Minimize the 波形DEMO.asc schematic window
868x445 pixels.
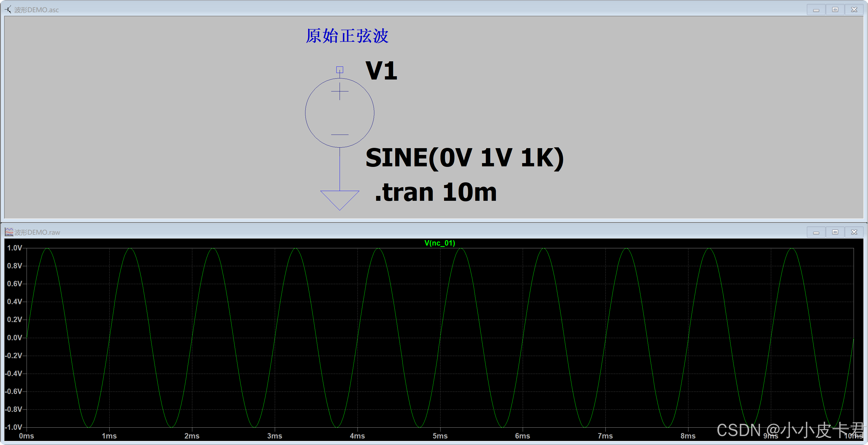click(x=816, y=9)
